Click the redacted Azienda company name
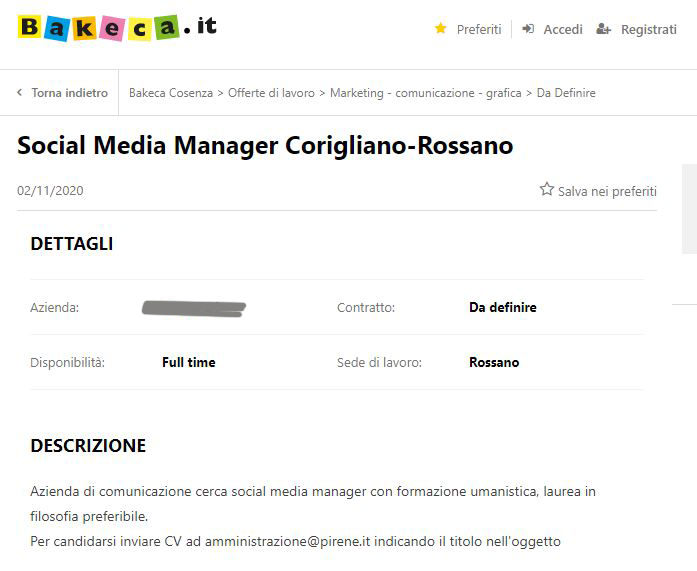Viewport: 697px width, 571px height. (194, 308)
